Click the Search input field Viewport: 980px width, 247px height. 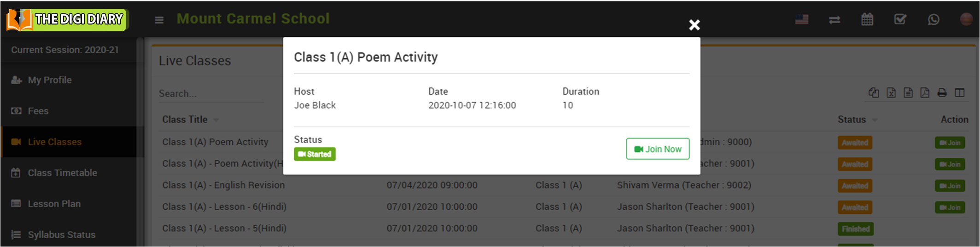click(210, 94)
